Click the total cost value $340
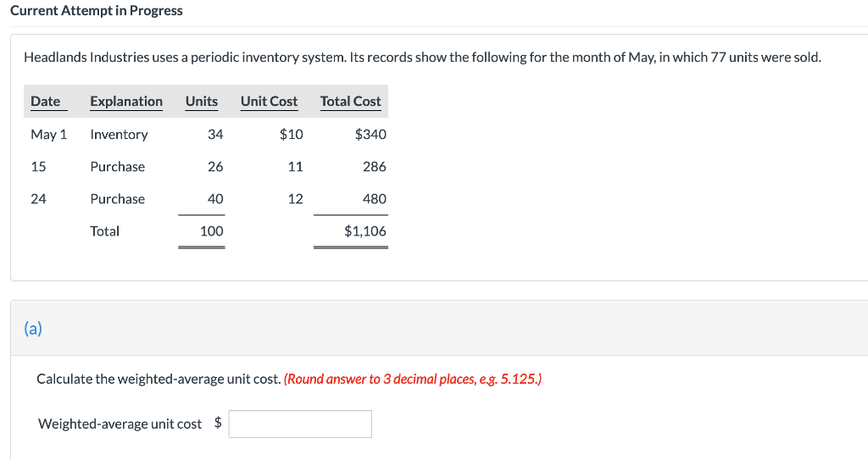Viewport: 868px width, 460px height. (370, 135)
